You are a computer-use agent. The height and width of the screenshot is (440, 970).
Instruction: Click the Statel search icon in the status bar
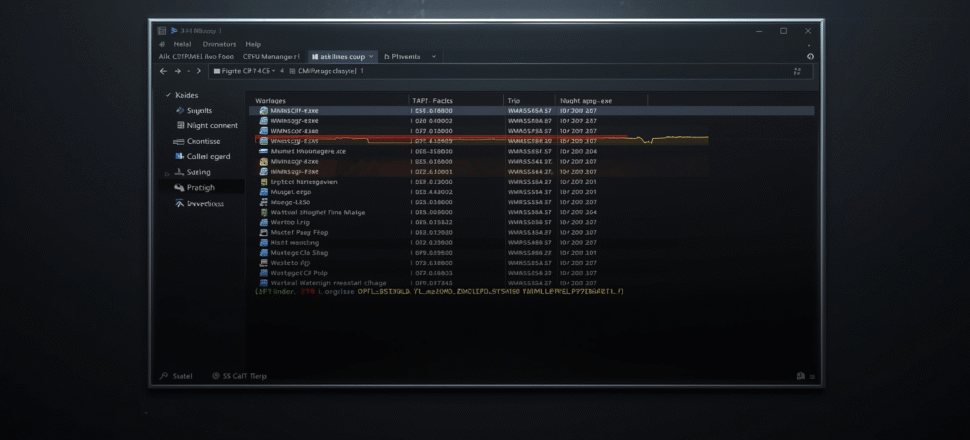click(164, 376)
